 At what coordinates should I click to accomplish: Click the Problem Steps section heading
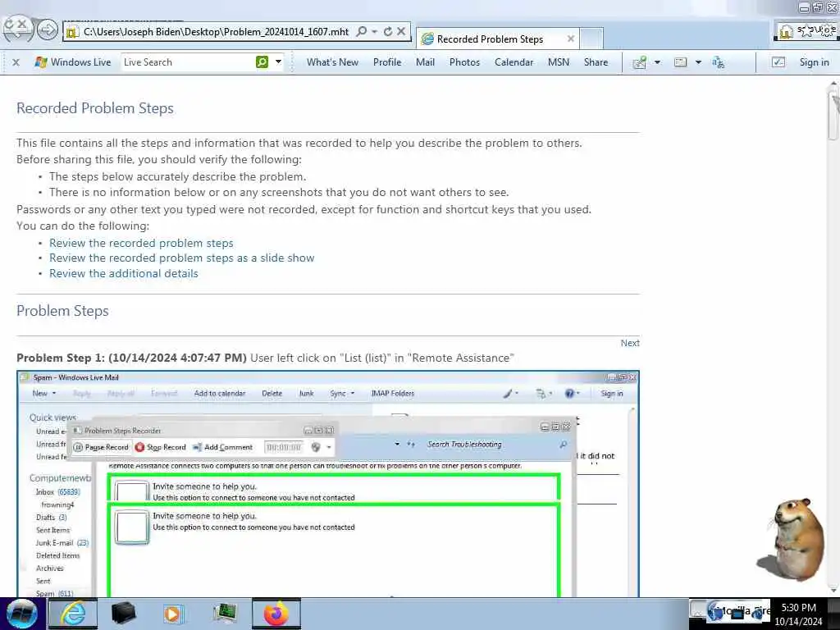click(62, 311)
